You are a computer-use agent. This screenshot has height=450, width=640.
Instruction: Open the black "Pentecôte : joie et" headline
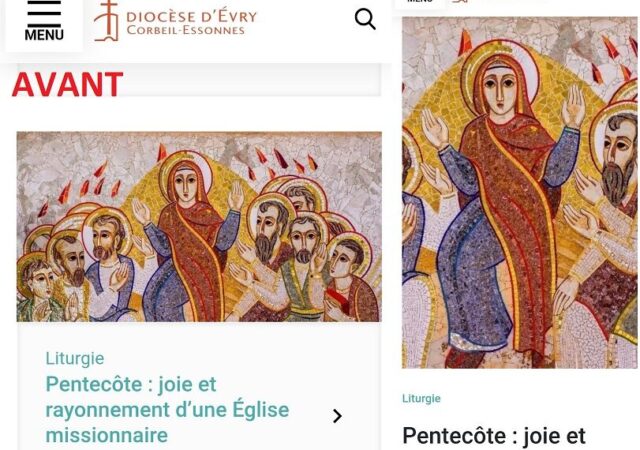coord(493,436)
